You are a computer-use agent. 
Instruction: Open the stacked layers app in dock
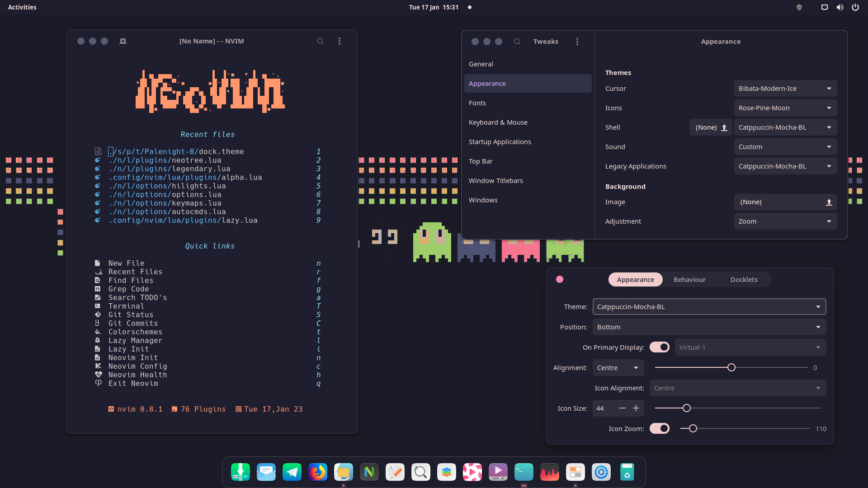447,472
